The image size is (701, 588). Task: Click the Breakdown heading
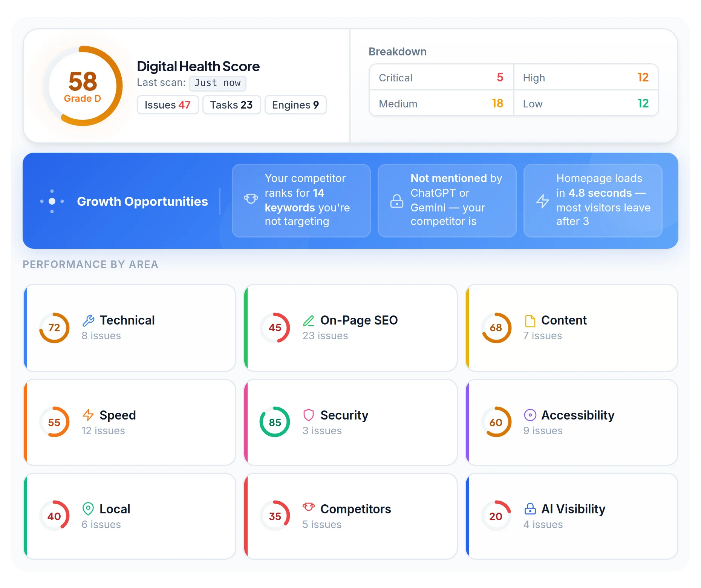click(398, 52)
